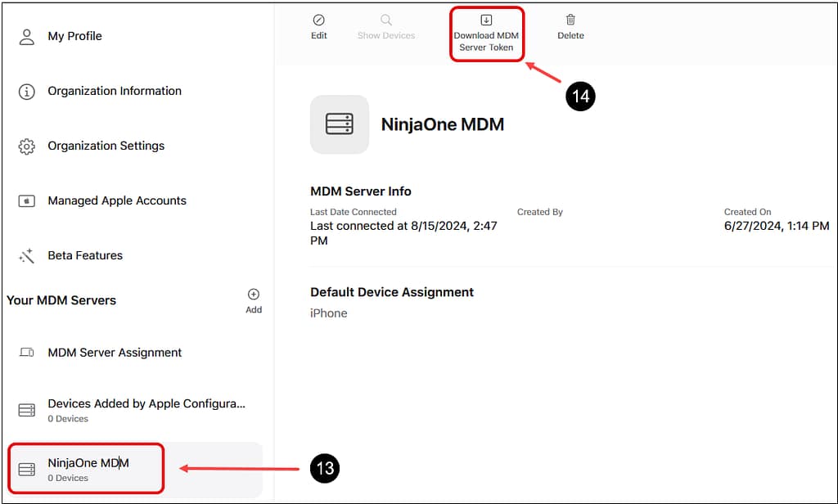Viewport: 838px width, 504px height.
Task: Click the Add MDM server plus icon
Action: tap(254, 295)
